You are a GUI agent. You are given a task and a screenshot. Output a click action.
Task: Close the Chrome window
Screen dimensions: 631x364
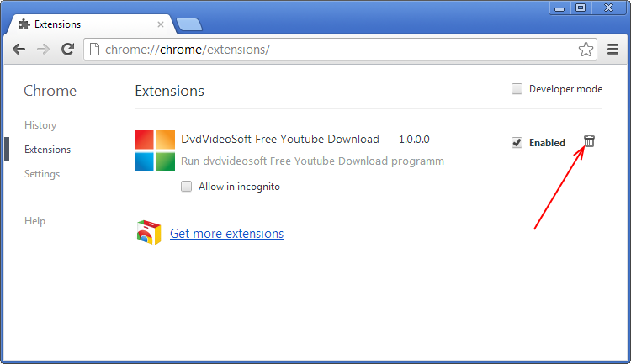click(609, 8)
